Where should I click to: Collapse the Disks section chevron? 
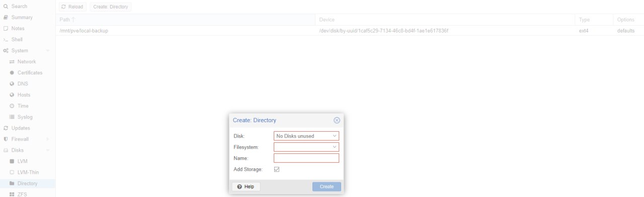pos(48,150)
